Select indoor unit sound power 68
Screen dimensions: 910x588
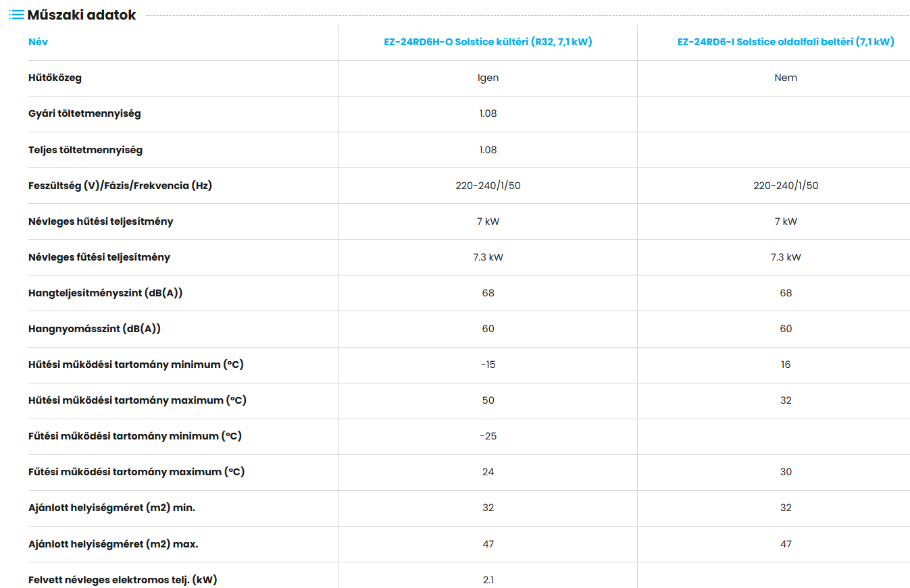[786, 293]
